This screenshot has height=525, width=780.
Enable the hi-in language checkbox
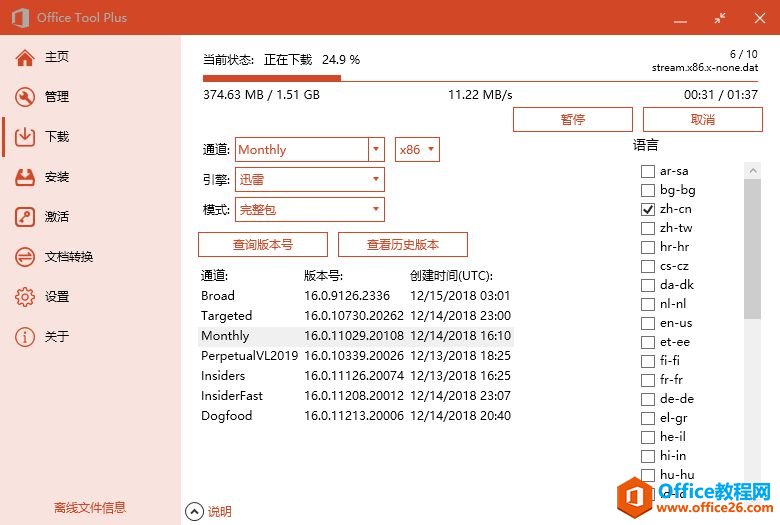tap(648, 456)
